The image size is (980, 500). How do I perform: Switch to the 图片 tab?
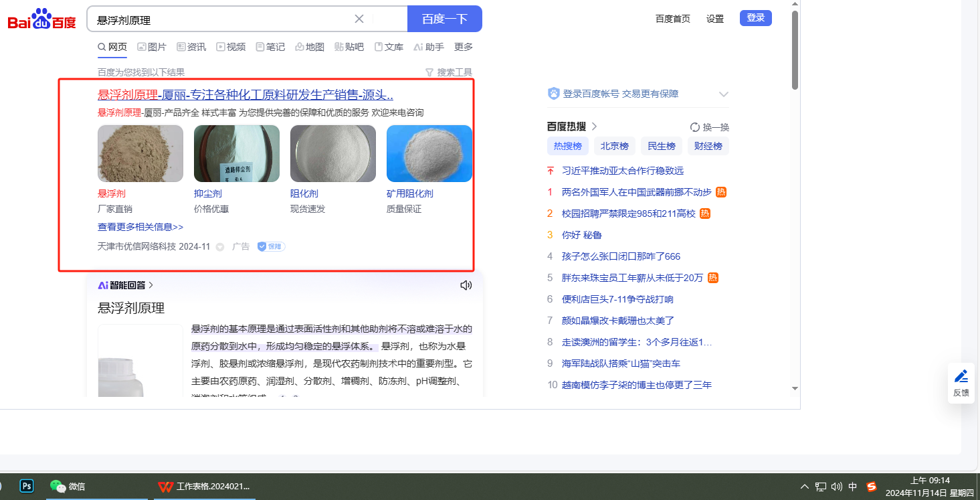click(152, 47)
